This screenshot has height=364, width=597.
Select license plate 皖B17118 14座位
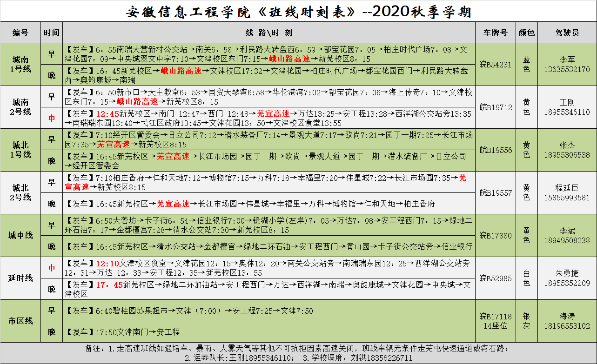[x=496, y=321]
